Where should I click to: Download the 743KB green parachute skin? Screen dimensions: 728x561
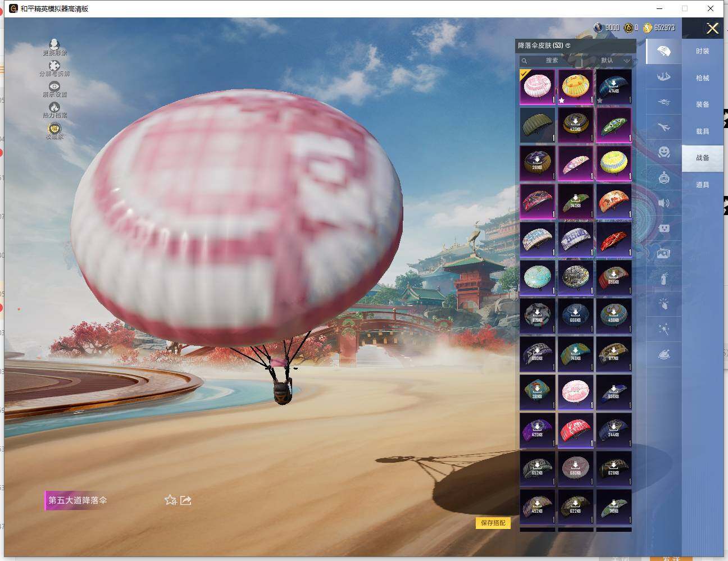point(575,202)
